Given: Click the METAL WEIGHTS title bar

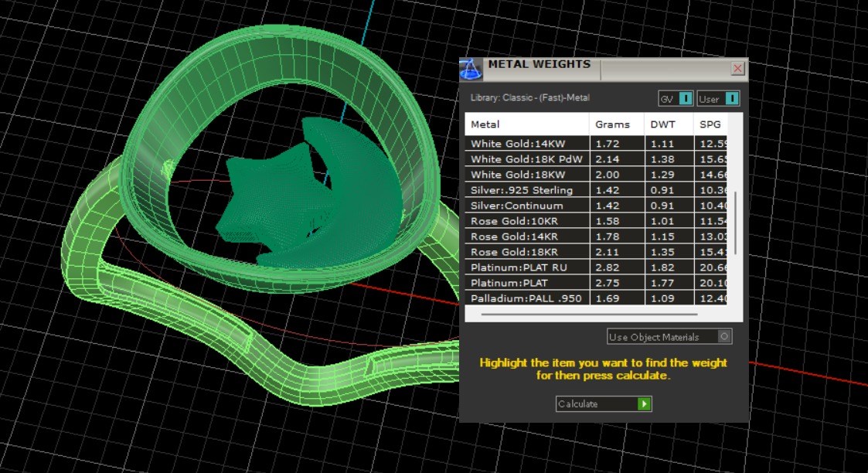Looking at the screenshot, I should [x=604, y=69].
